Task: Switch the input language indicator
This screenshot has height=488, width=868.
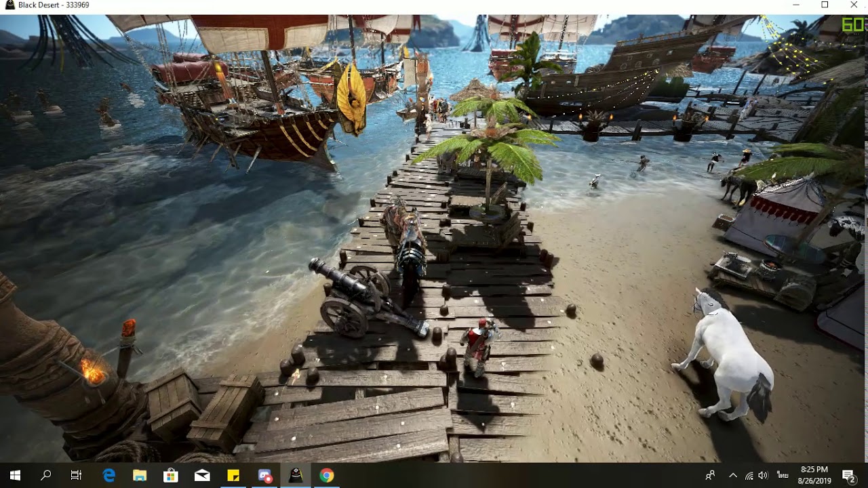Action: pos(783,475)
